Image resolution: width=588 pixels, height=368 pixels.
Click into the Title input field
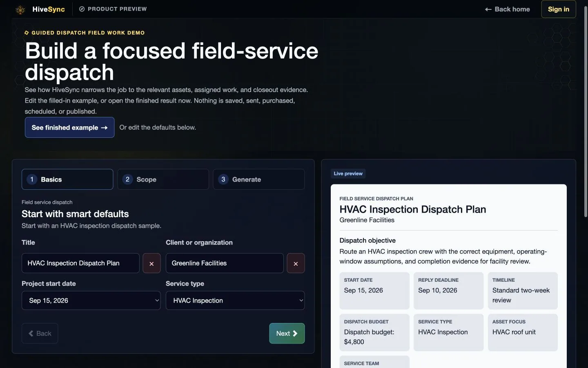pyautogui.click(x=80, y=263)
